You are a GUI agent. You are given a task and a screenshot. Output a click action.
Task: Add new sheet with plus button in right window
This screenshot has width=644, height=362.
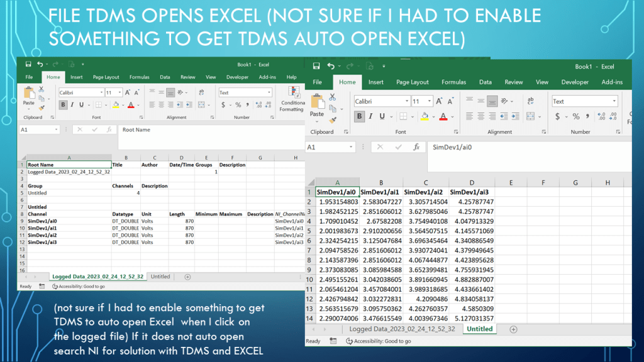[513, 329]
